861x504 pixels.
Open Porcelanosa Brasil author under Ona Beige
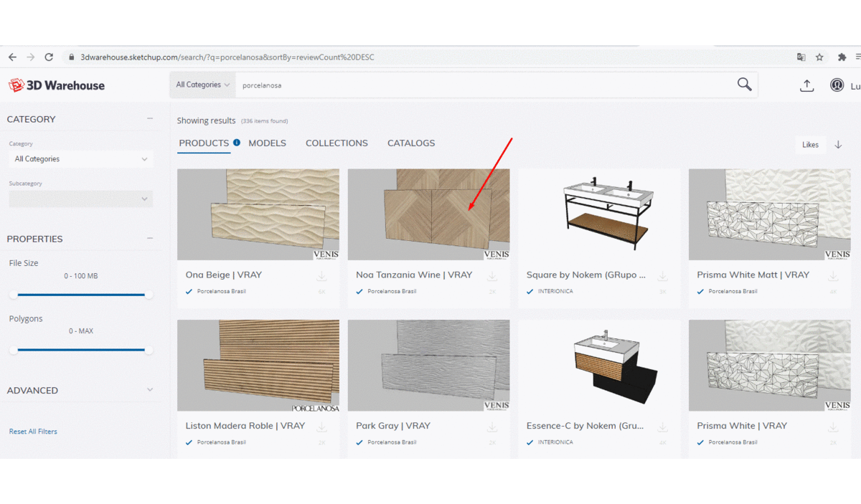[222, 292]
